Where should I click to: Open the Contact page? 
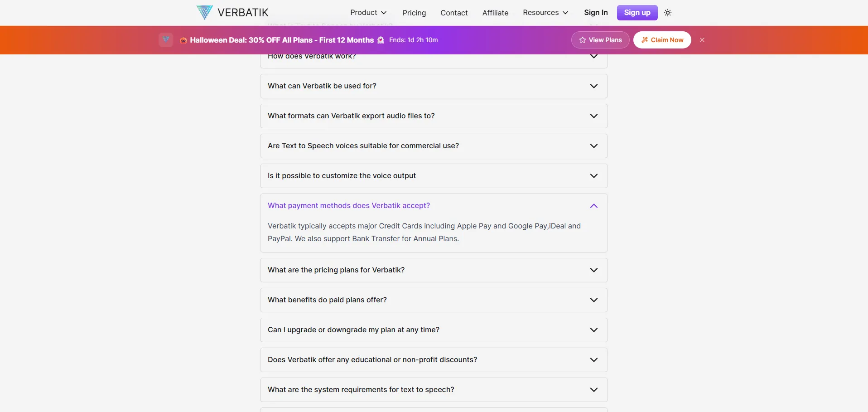pos(454,13)
